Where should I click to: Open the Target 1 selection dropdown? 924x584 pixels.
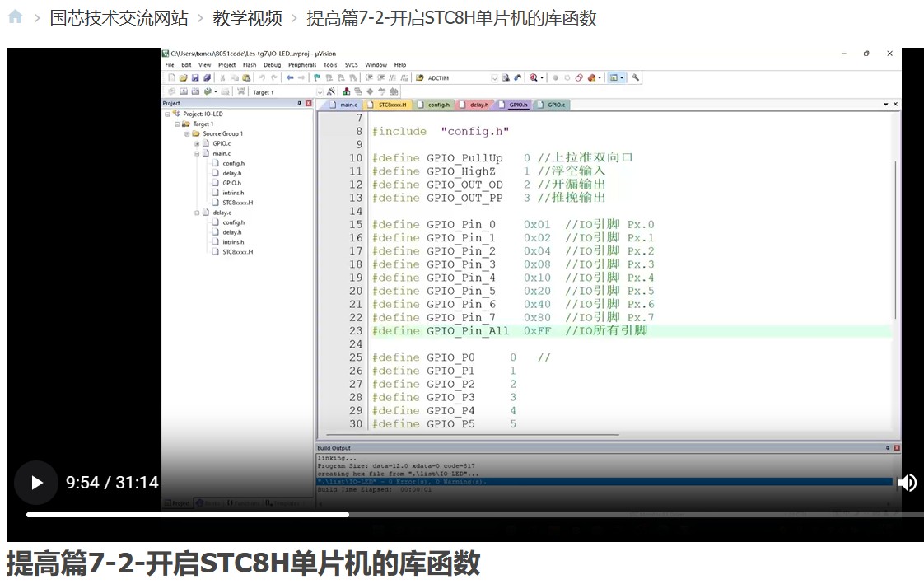coord(320,92)
